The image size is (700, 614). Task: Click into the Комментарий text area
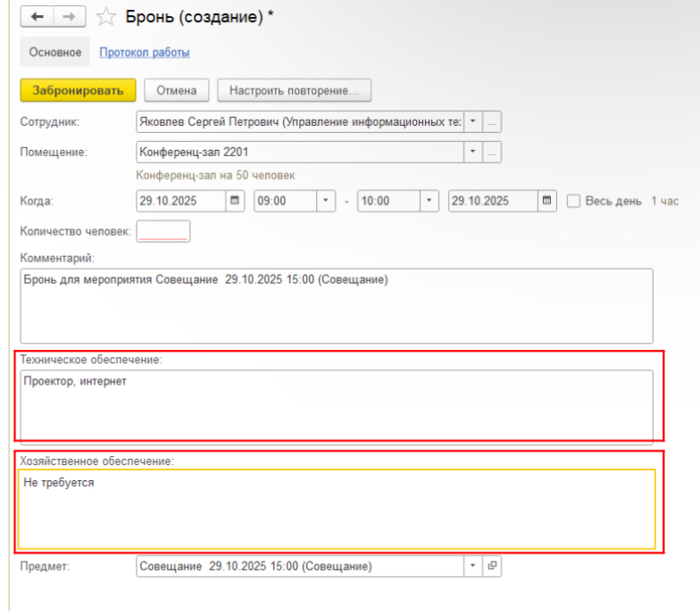337,306
